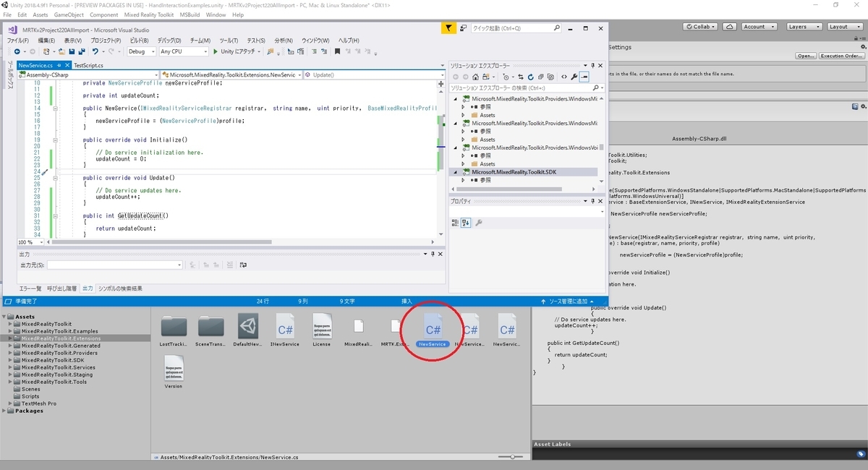
Task: Open the class navigation dropdown Microsoft.MixedReality.Toolkit.Extensions.NewService
Action: click(x=231, y=74)
